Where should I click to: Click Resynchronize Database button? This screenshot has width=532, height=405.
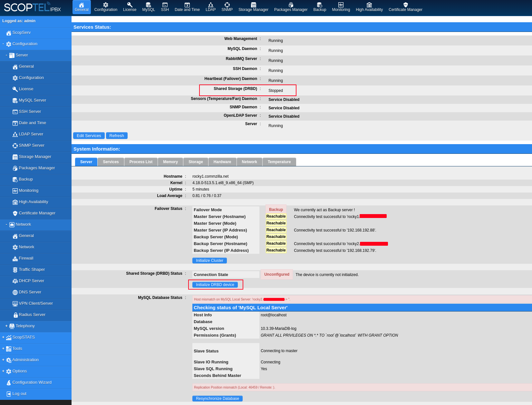click(218, 399)
